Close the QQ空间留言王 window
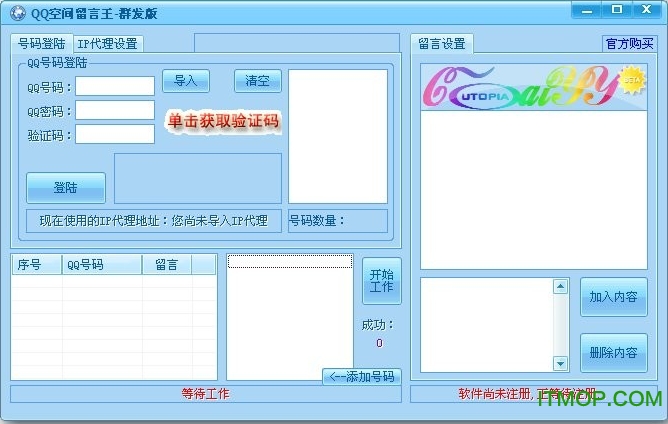Screen dimensions: 668x424 (646, 10)
